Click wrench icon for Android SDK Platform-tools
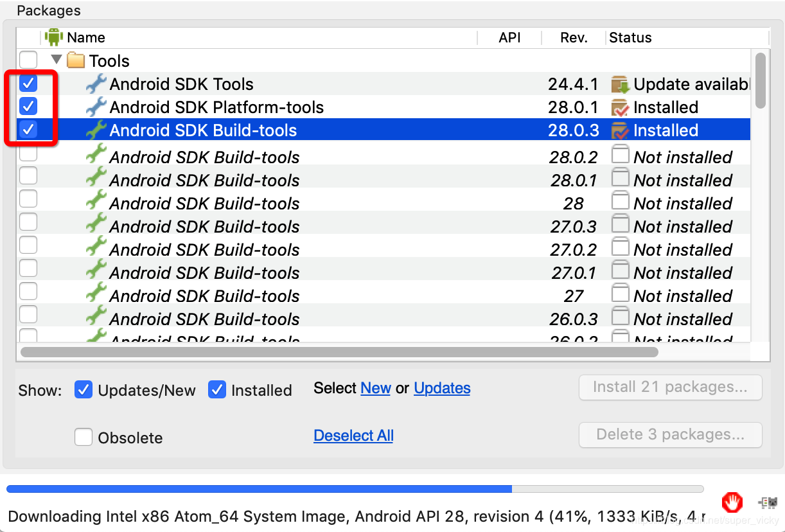Screen dimensions: 785x532 [96, 107]
